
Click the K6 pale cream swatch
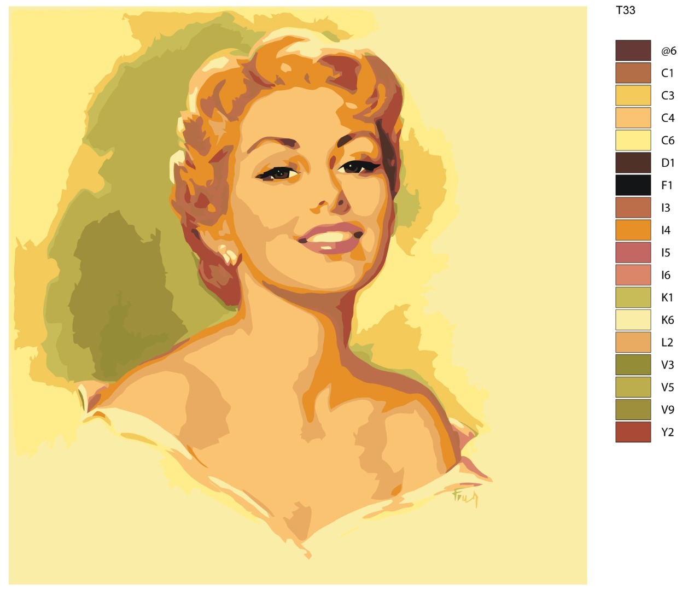(633, 319)
